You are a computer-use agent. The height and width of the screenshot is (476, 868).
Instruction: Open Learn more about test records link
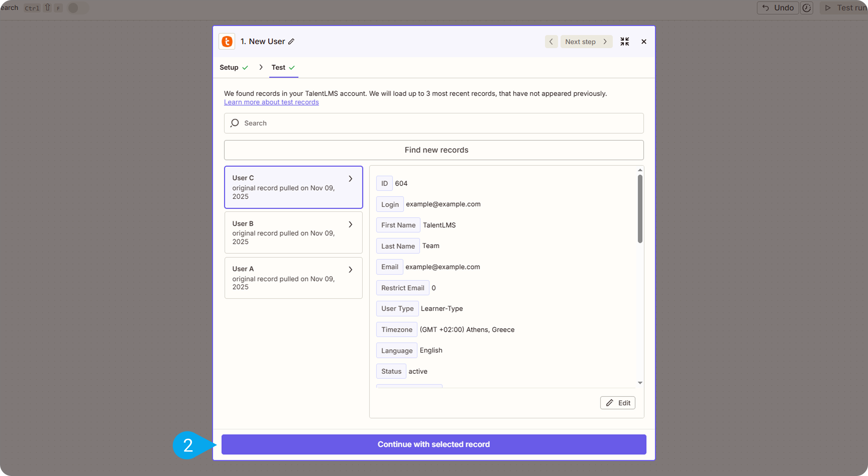(271, 102)
